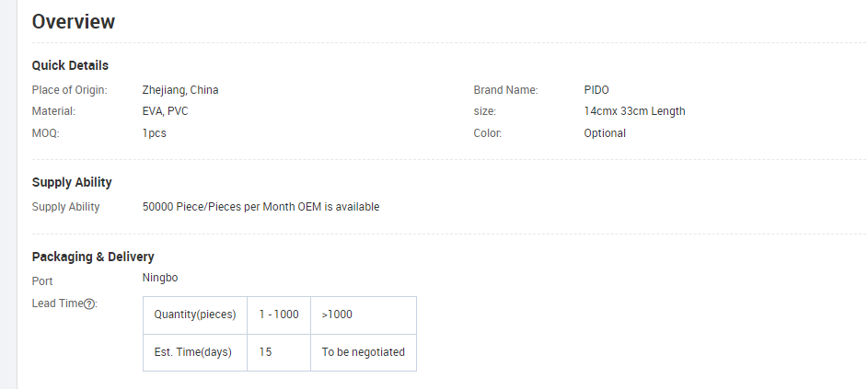The height and width of the screenshot is (389, 868).
Task: Click the Overview heading
Action: tap(74, 22)
